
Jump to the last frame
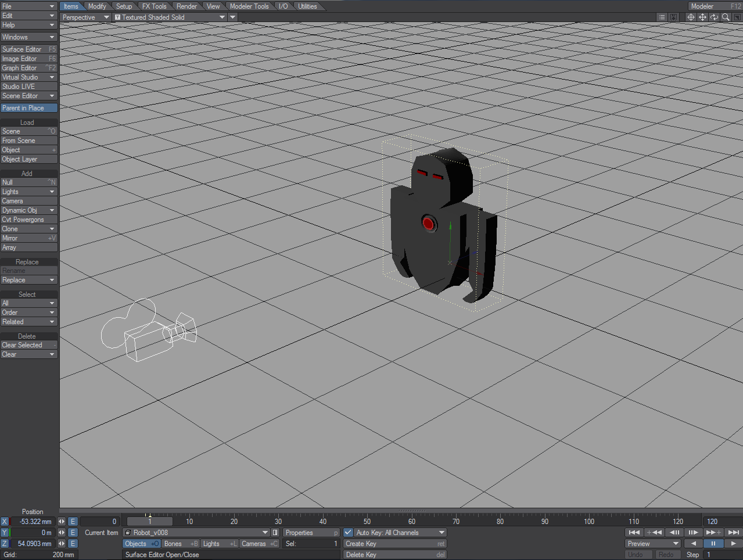point(733,532)
